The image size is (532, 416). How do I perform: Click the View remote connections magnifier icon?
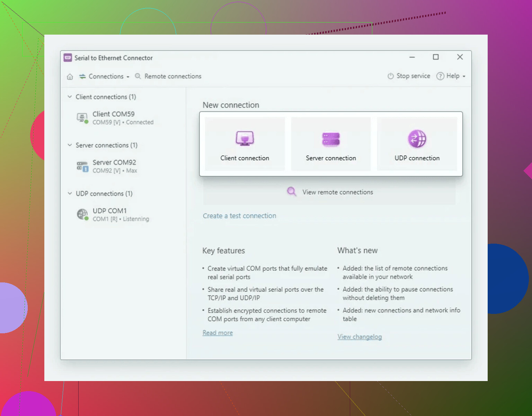click(292, 191)
